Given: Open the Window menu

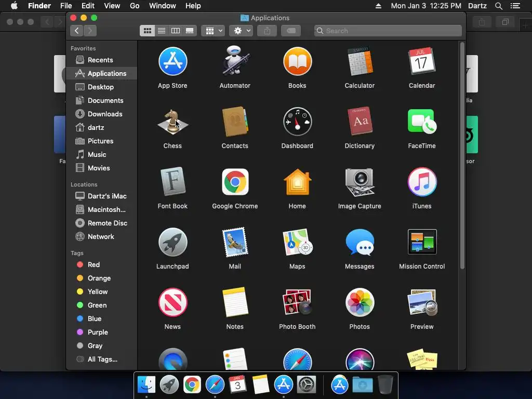Looking at the screenshot, I should coord(163,6).
